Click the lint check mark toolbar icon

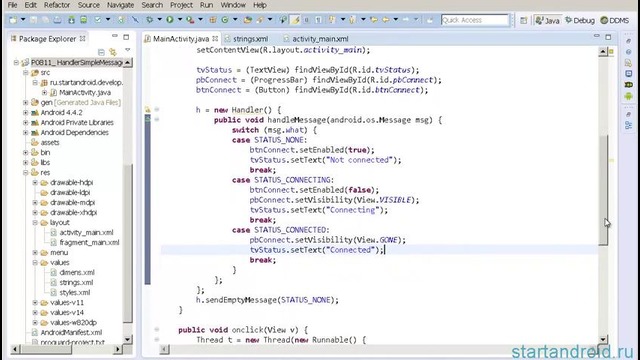pos(98,20)
